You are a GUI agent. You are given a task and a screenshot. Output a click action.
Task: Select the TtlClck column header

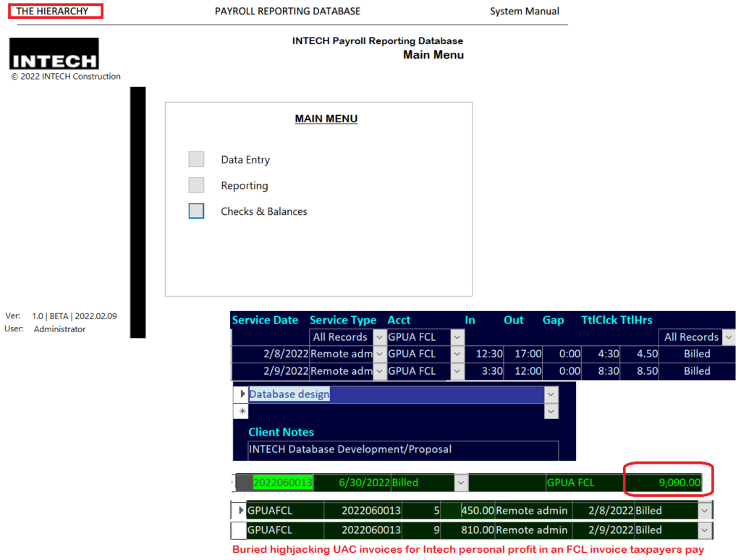pyautogui.click(x=599, y=320)
